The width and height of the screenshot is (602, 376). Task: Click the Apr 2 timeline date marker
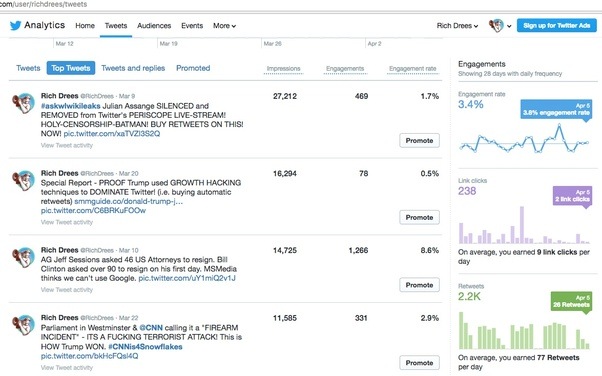click(x=374, y=43)
